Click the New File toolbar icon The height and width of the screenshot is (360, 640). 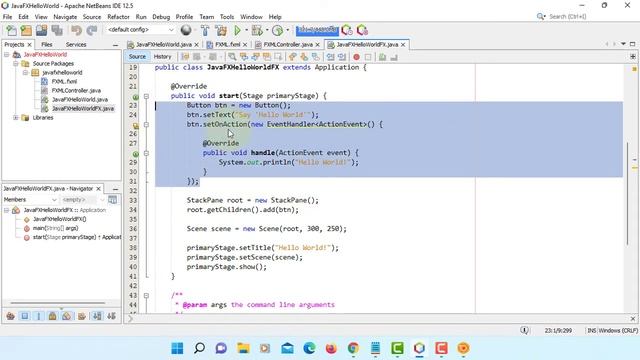point(11,30)
